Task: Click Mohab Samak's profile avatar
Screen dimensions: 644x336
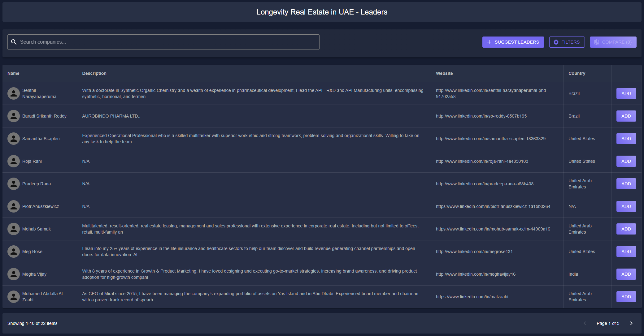Action: pos(14,229)
